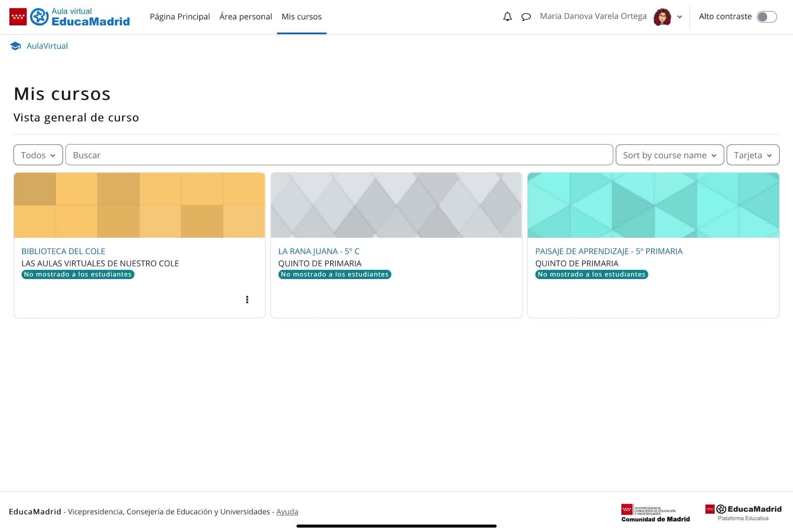This screenshot has height=532, width=793.
Task: Click the AulaVirtual graduation cap icon
Action: 16,46
